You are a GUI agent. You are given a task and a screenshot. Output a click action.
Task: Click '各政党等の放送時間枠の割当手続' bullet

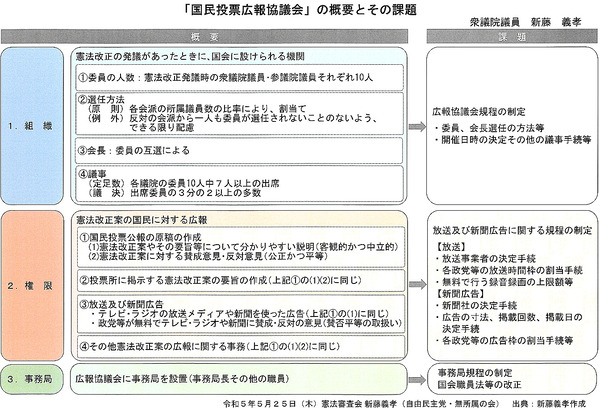pos(509,271)
